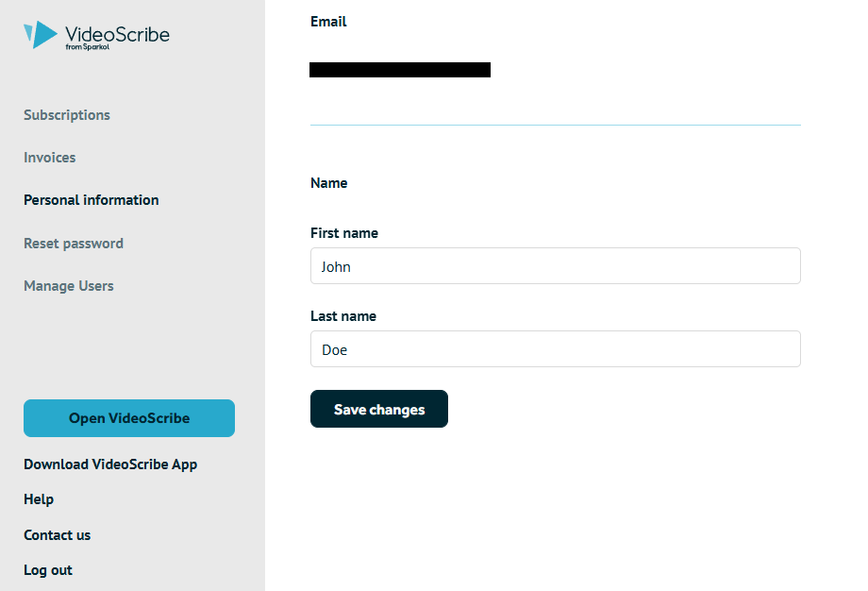Click the Email section heading

328,22
